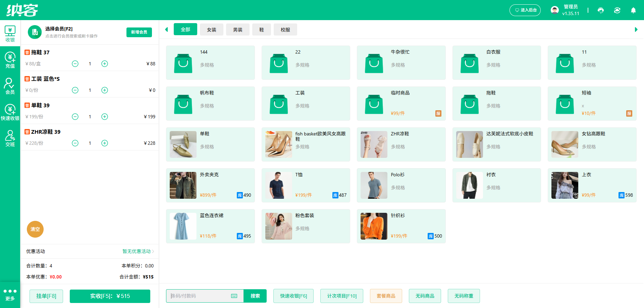Click the 清空 clear cart button
This screenshot has width=644, height=308.
point(35,229)
